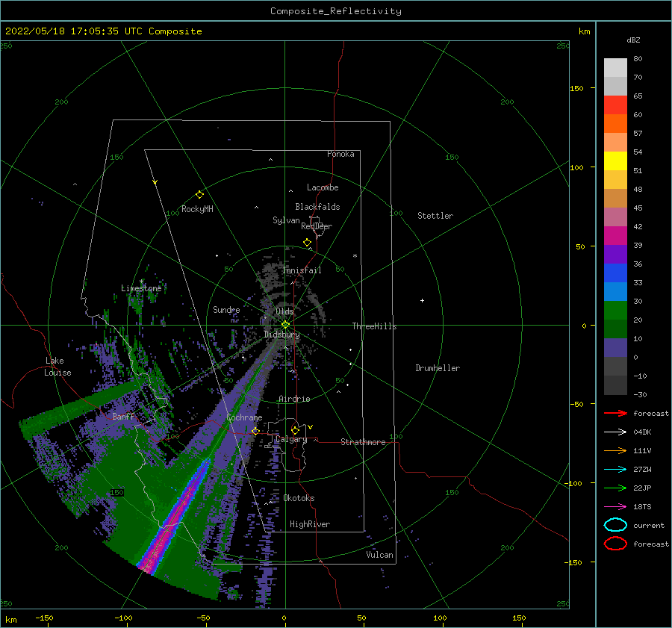
Task: Click the Olds town label
Action: click(284, 311)
